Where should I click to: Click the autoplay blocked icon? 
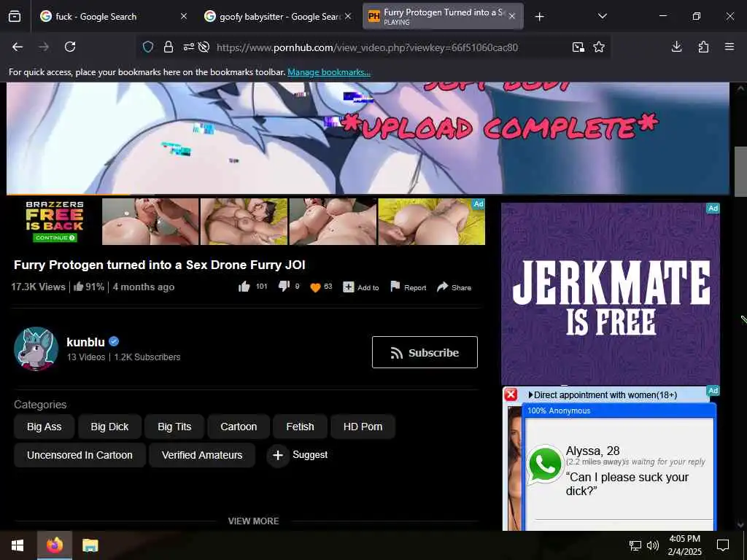(204, 47)
